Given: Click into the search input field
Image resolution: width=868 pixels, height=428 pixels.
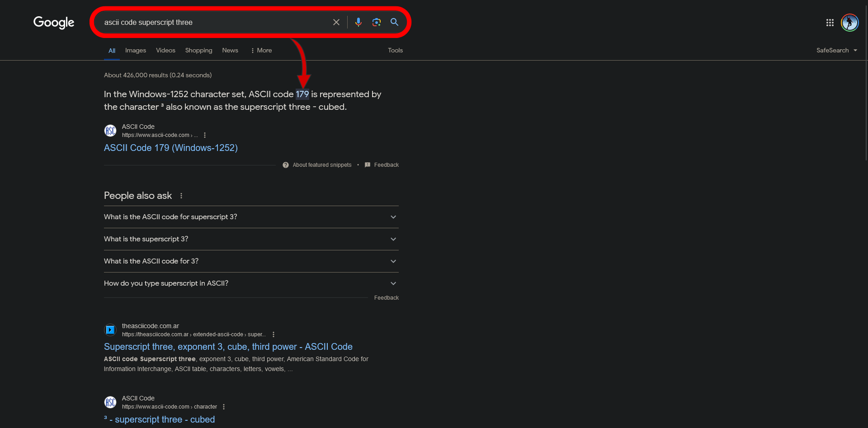Looking at the screenshot, I should (x=215, y=22).
